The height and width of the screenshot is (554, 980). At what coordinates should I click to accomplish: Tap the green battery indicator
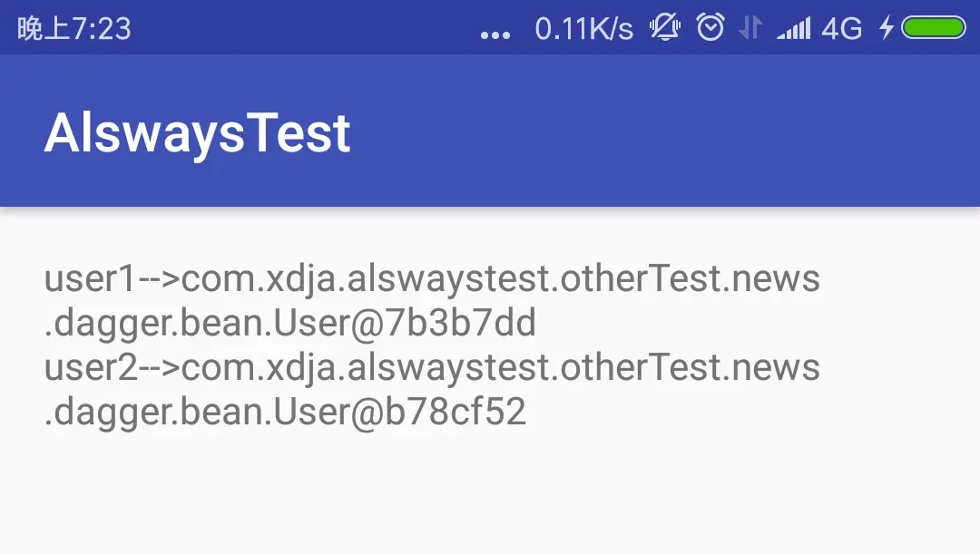934,28
